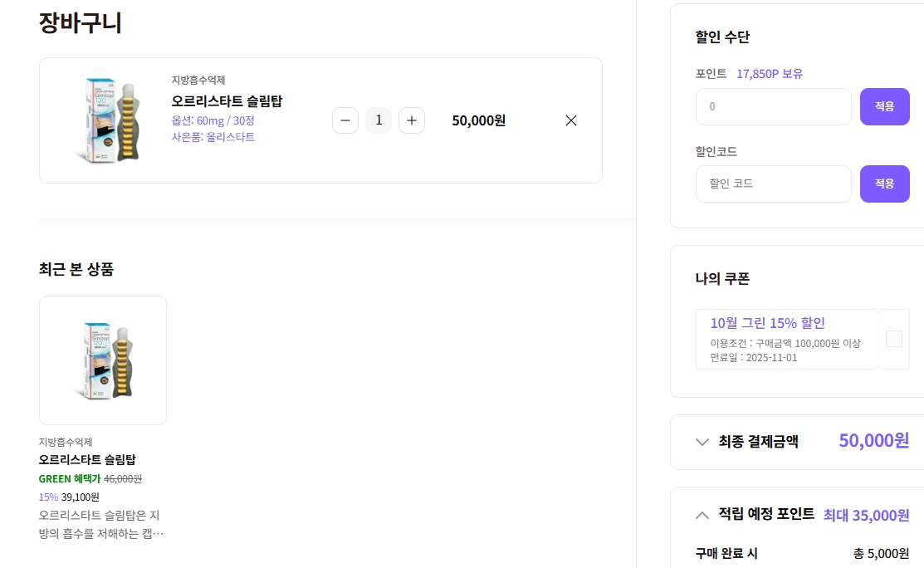Apply discount code with 적용 button
Viewport: 924px width, 568px height.
pos(884,184)
